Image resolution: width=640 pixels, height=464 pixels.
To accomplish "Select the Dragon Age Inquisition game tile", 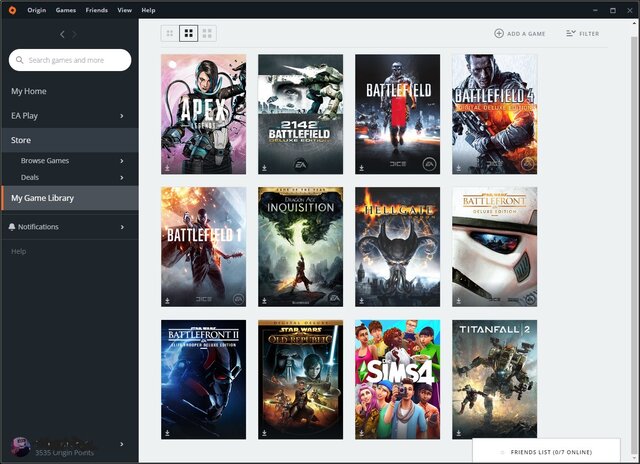I will pyautogui.click(x=300, y=246).
